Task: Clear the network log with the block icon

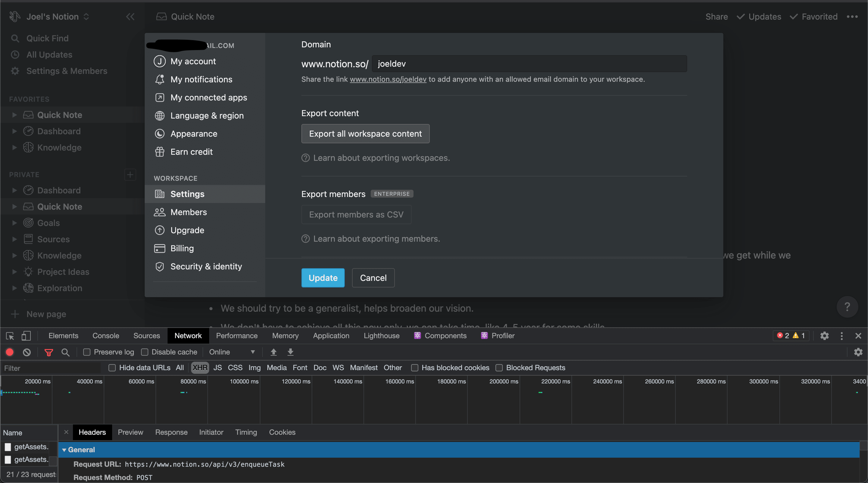Action: pyautogui.click(x=27, y=352)
